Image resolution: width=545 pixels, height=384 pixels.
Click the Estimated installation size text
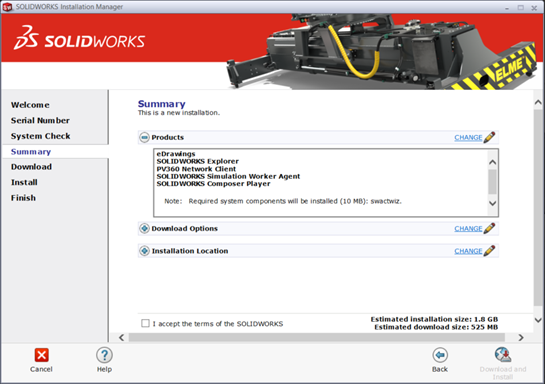pos(434,319)
